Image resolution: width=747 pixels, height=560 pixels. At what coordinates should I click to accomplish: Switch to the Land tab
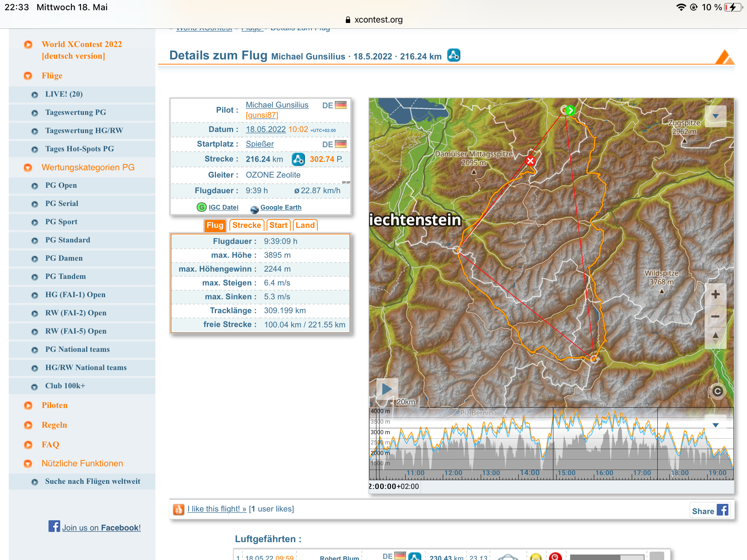305,225
